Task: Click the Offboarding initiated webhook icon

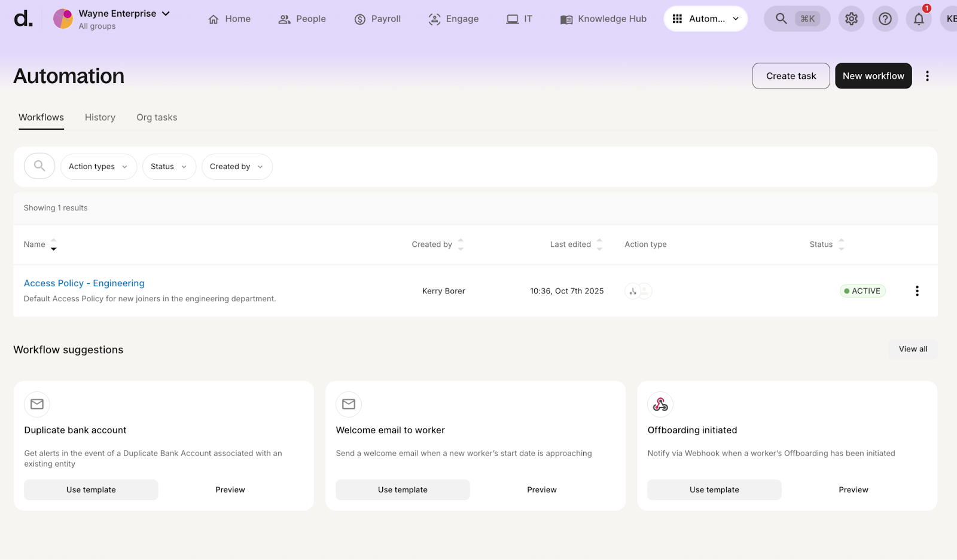Action: click(660, 405)
